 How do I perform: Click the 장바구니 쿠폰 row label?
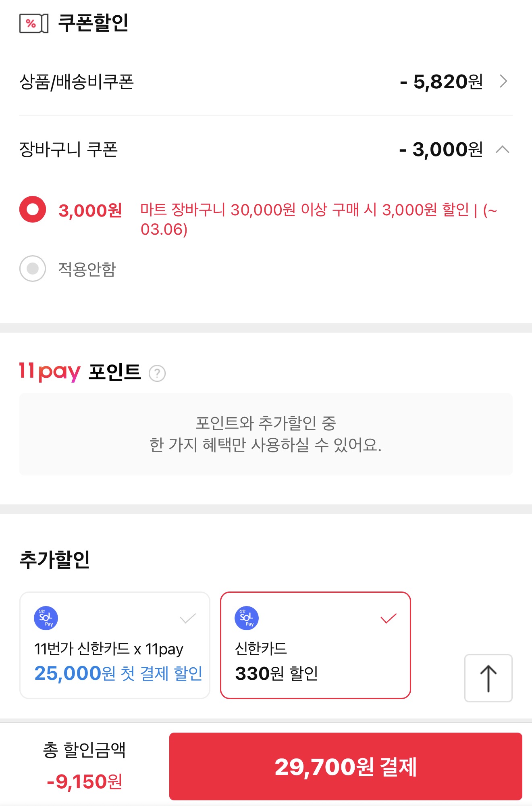pyautogui.click(x=69, y=150)
